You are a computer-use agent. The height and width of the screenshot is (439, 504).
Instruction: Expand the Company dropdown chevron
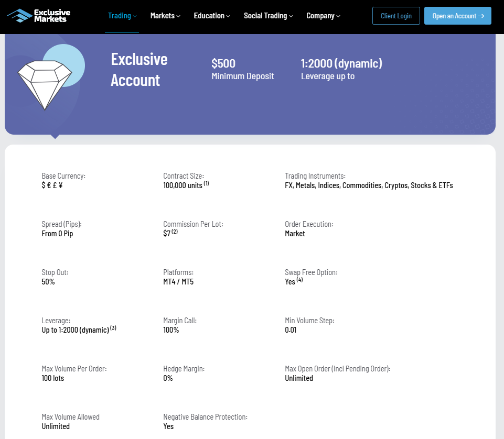point(338,16)
